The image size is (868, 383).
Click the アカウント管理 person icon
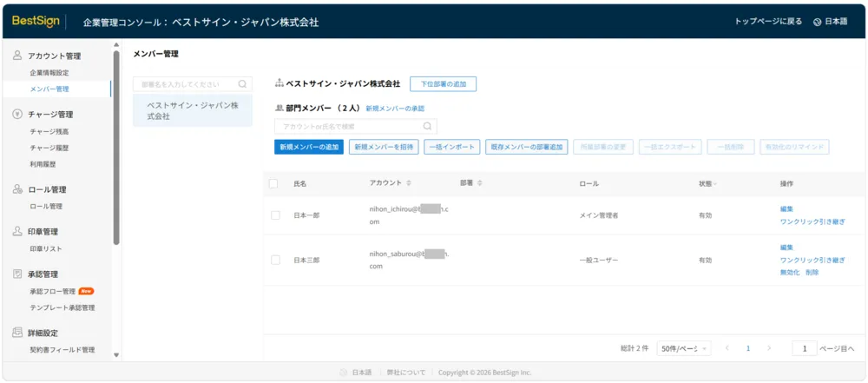pyautogui.click(x=17, y=56)
